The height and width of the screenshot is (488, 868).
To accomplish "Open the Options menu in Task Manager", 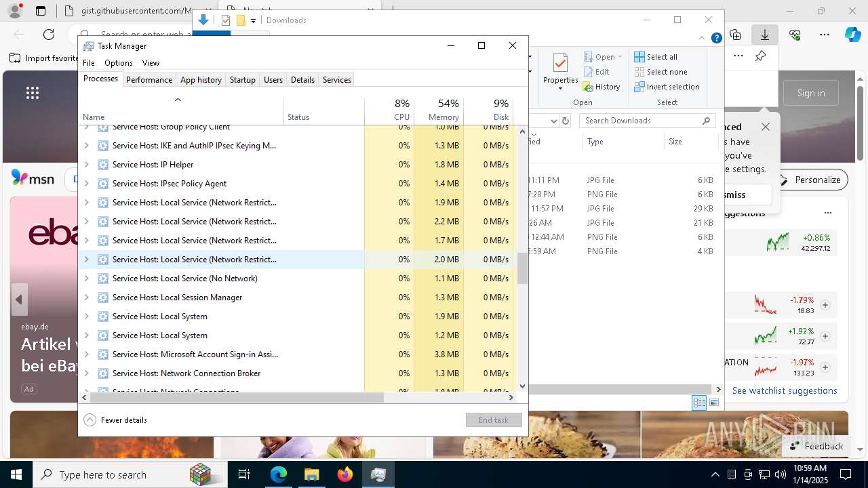I will (119, 63).
